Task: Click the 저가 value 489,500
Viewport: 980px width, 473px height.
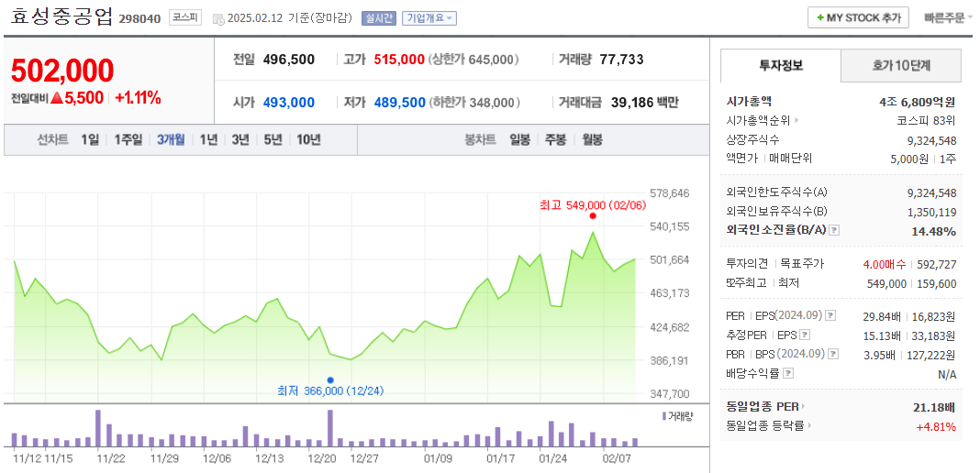Action: [399, 103]
